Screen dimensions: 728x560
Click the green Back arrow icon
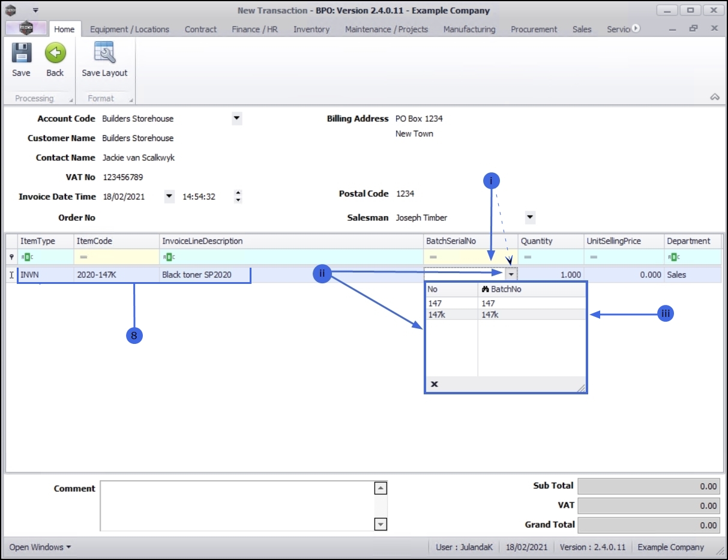click(x=55, y=54)
